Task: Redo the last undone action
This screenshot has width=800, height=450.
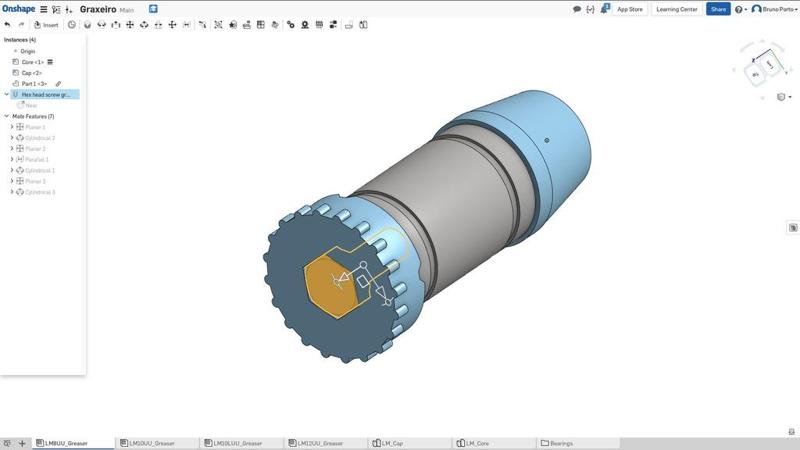Action: click(21, 24)
